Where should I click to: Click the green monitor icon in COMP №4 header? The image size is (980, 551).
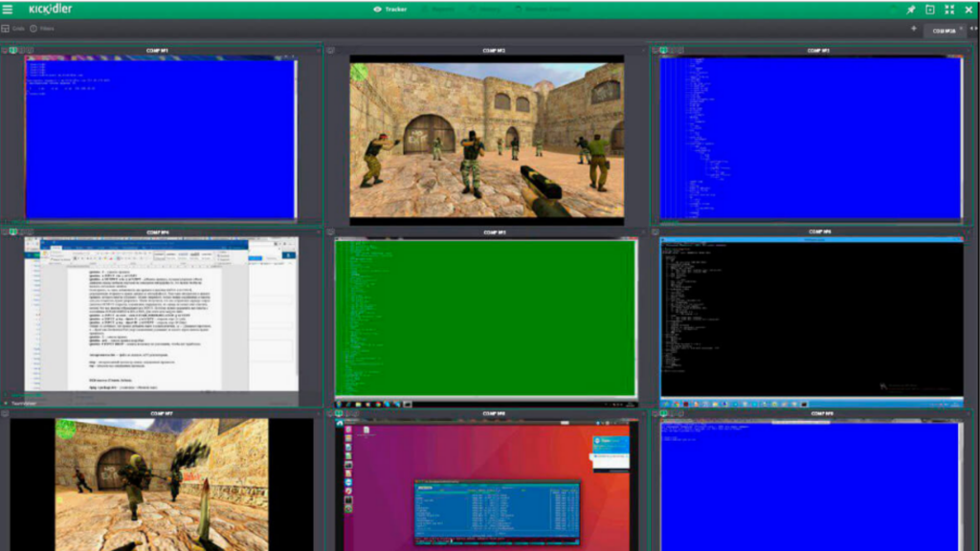pos(13,231)
